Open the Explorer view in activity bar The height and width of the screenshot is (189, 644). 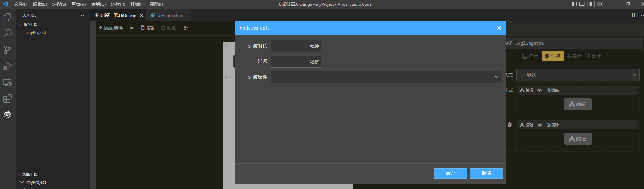[7, 17]
